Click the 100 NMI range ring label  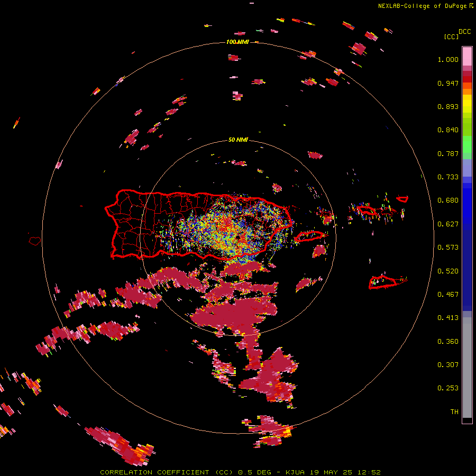tap(237, 42)
